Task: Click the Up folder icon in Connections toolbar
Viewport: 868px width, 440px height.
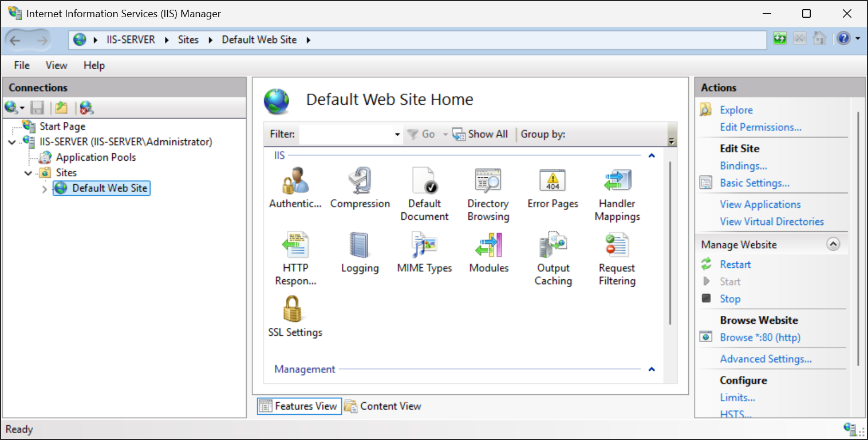Action: (61, 108)
